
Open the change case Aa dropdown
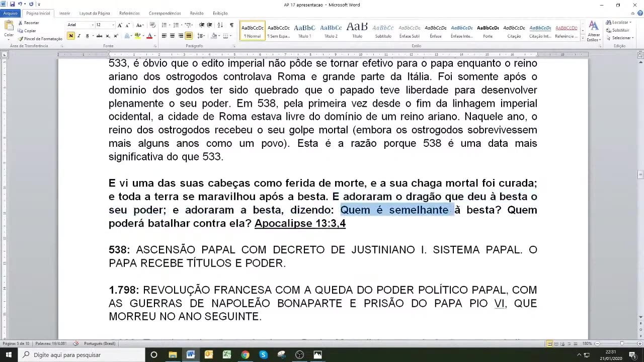140,25
